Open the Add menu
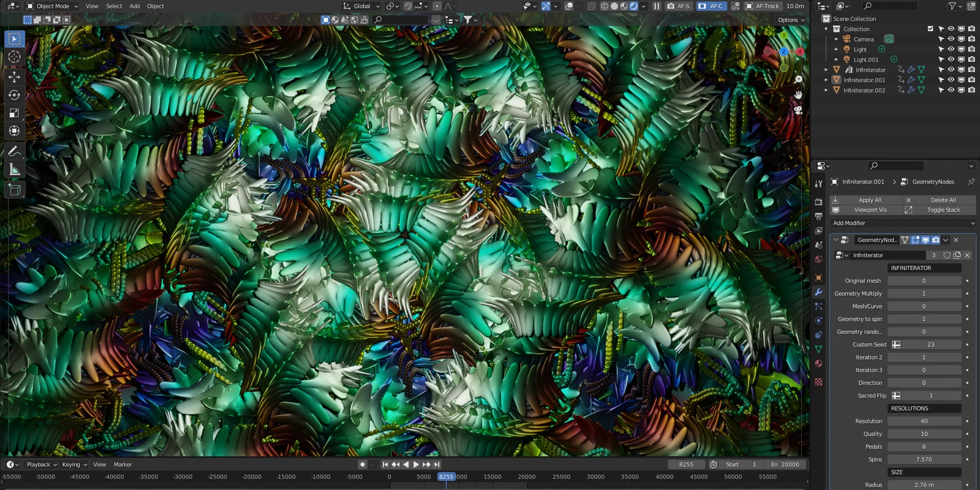 (x=135, y=6)
